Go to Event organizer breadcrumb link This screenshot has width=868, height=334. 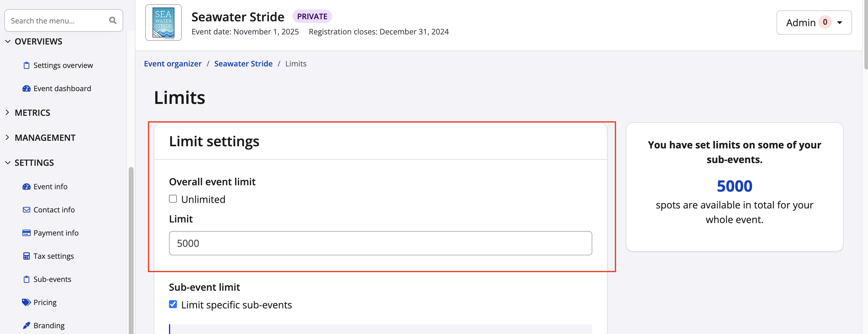(173, 64)
